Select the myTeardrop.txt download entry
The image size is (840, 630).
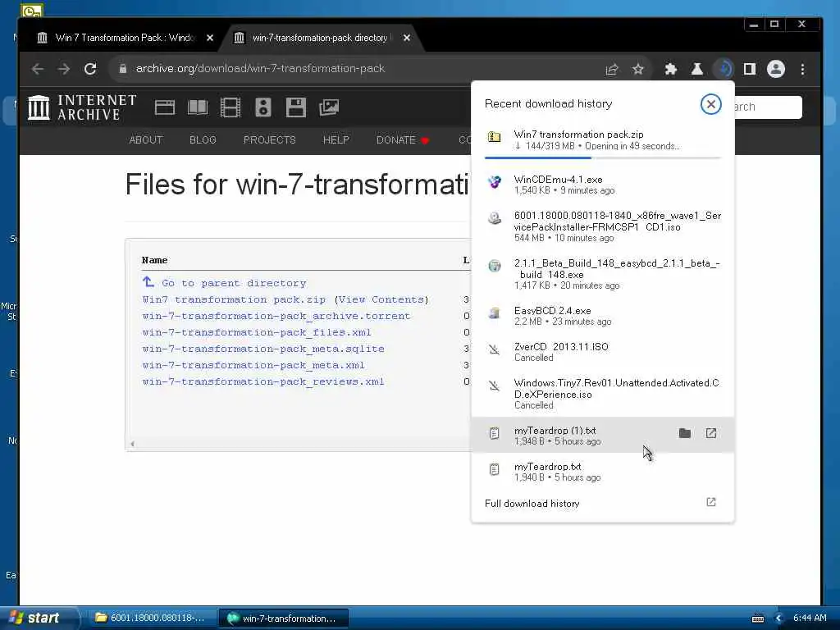pos(602,472)
